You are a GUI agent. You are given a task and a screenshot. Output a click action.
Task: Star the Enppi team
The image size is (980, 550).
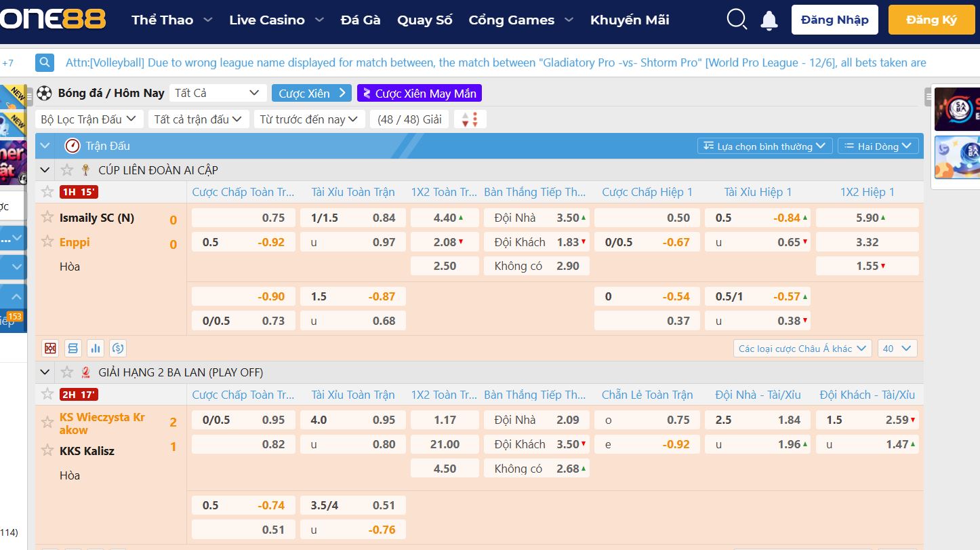point(47,241)
